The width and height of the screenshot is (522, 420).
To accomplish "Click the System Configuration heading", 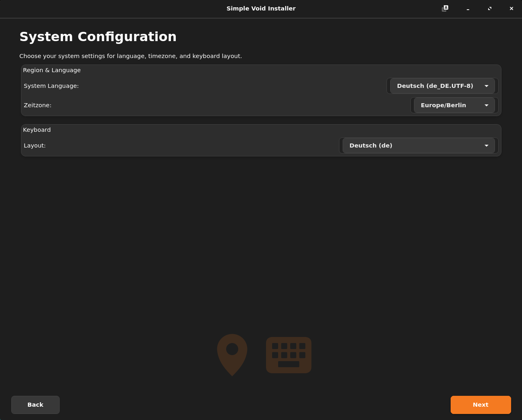I will click(98, 37).
